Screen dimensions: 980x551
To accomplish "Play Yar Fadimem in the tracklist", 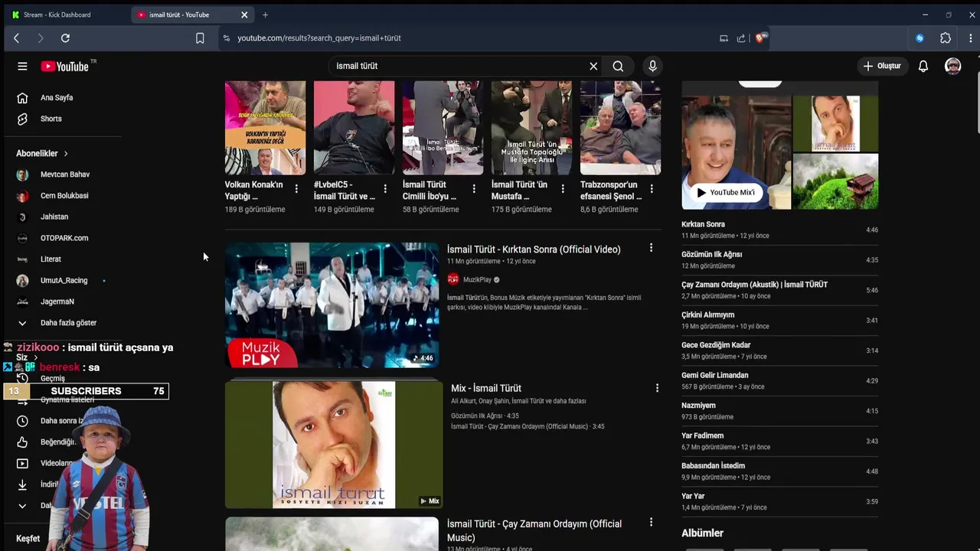I will pos(779,442).
